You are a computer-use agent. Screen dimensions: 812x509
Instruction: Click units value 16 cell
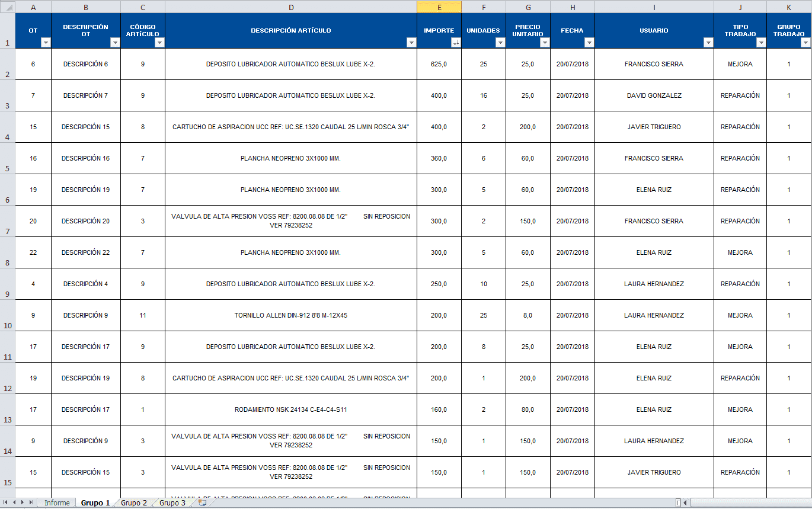click(484, 95)
